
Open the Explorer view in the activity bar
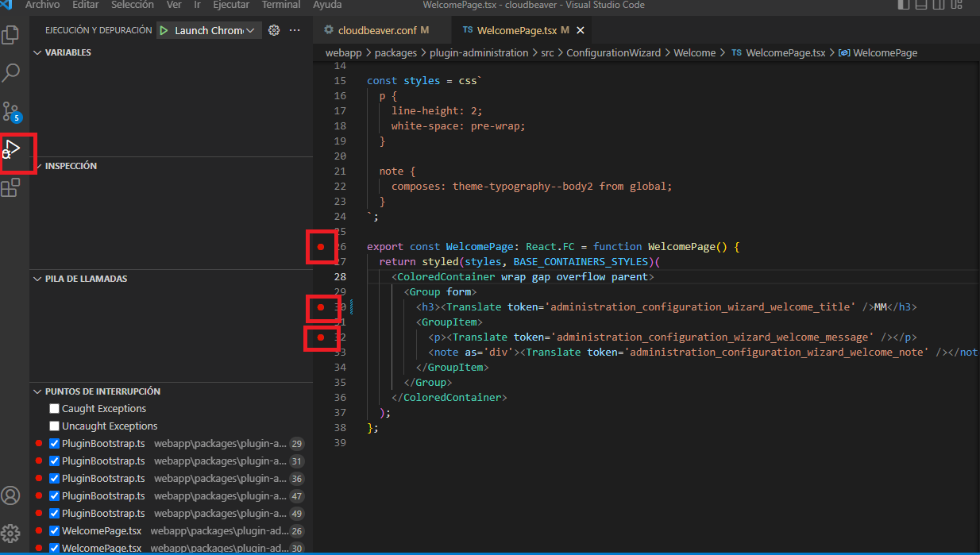click(11, 34)
